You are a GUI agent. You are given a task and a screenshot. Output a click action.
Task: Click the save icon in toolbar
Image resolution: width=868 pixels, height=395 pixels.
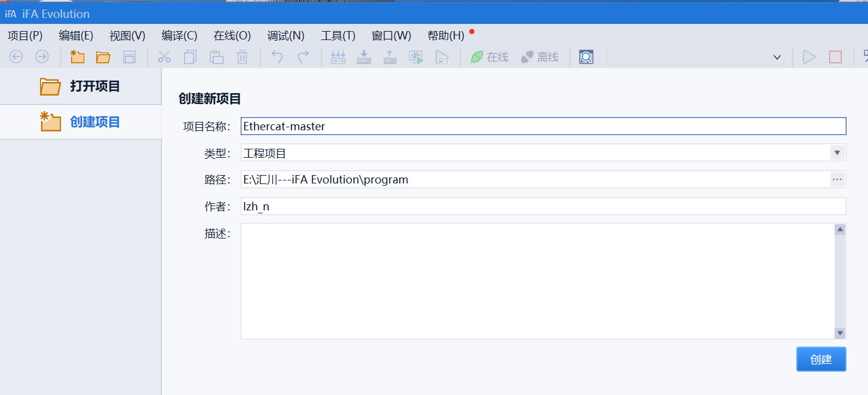pos(129,57)
